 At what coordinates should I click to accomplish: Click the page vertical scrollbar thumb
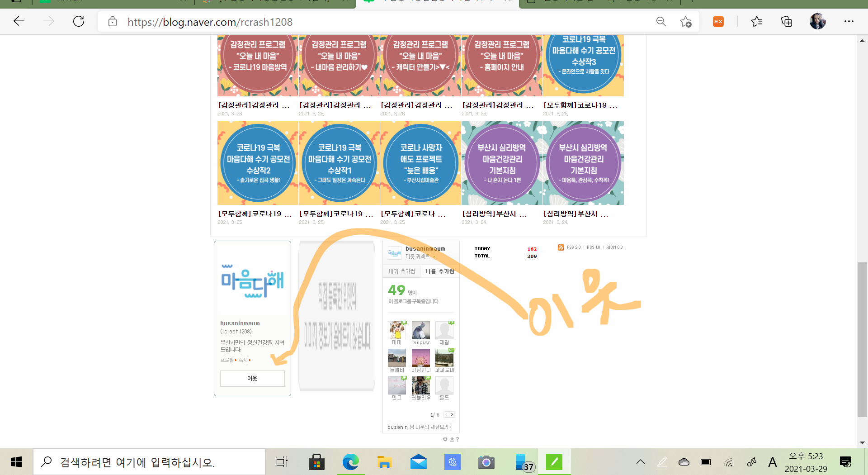click(x=862, y=339)
